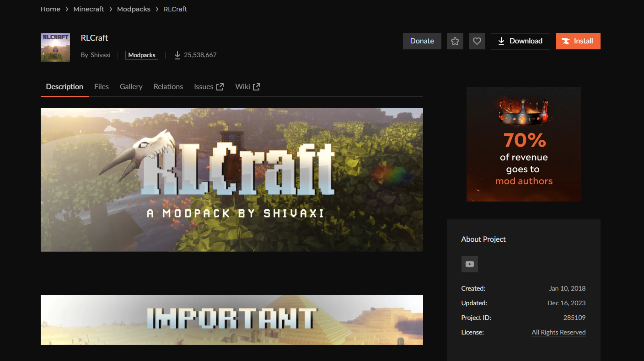Click the heart icon to favorite RLCraft

[477, 41]
